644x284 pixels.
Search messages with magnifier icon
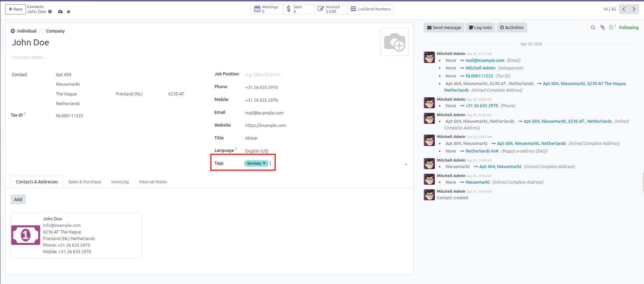click(x=593, y=27)
